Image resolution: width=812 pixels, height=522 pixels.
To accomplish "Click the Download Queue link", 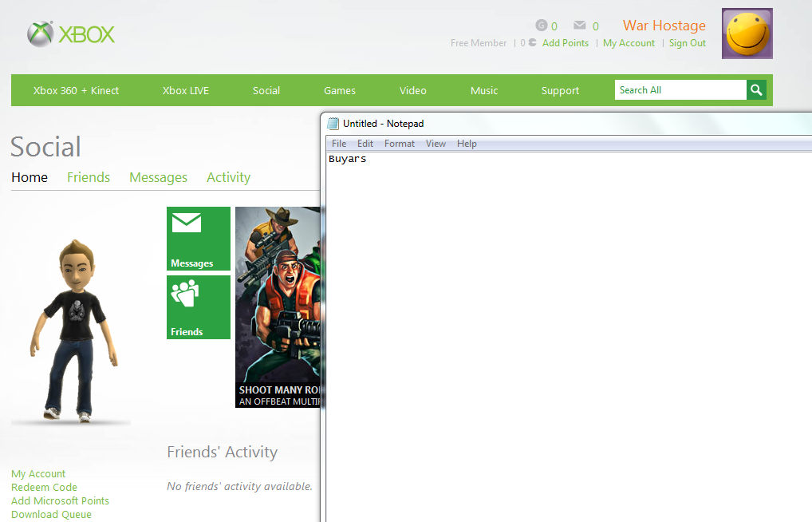I will [51, 514].
